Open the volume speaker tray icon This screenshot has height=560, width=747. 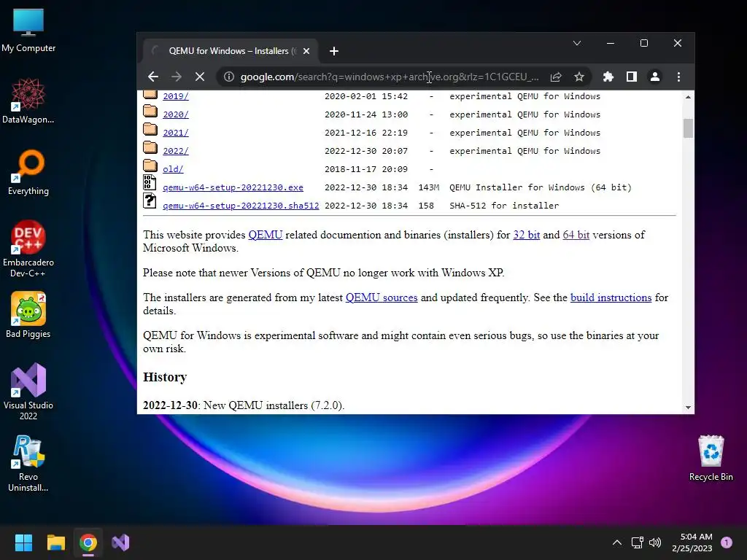pos(655,542)
